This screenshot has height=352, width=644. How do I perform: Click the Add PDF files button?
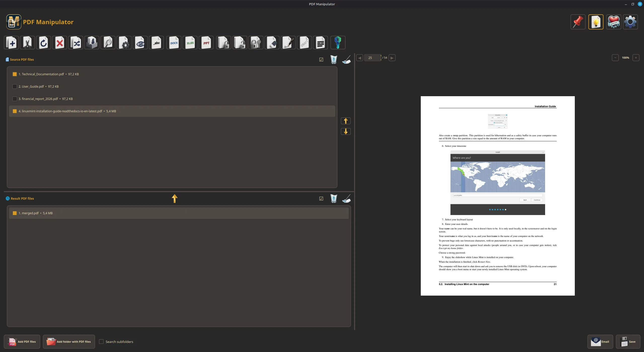[x=22, y=342]
